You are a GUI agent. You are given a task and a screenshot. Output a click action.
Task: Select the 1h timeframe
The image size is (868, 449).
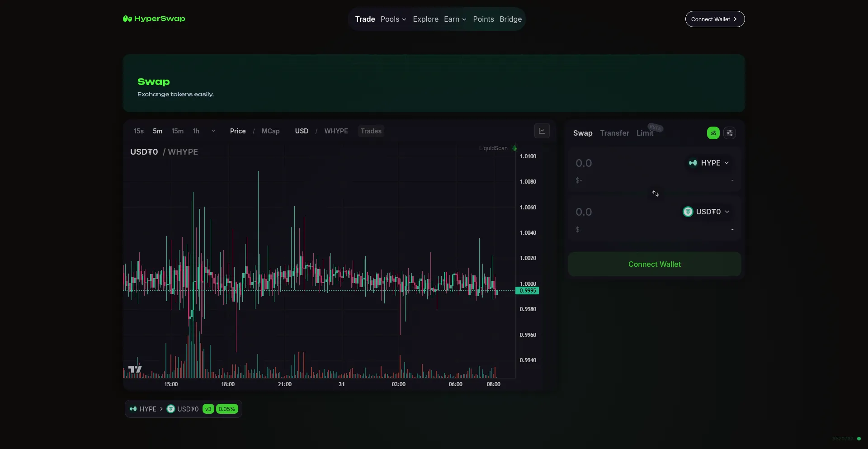coord(196,131)
